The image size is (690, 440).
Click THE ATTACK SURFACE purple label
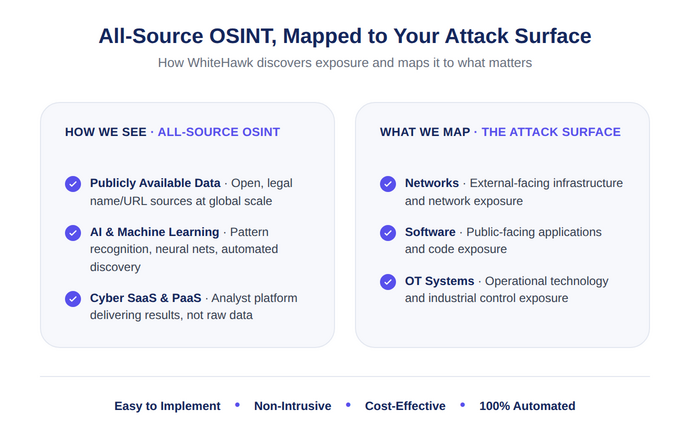coord(551,132)
